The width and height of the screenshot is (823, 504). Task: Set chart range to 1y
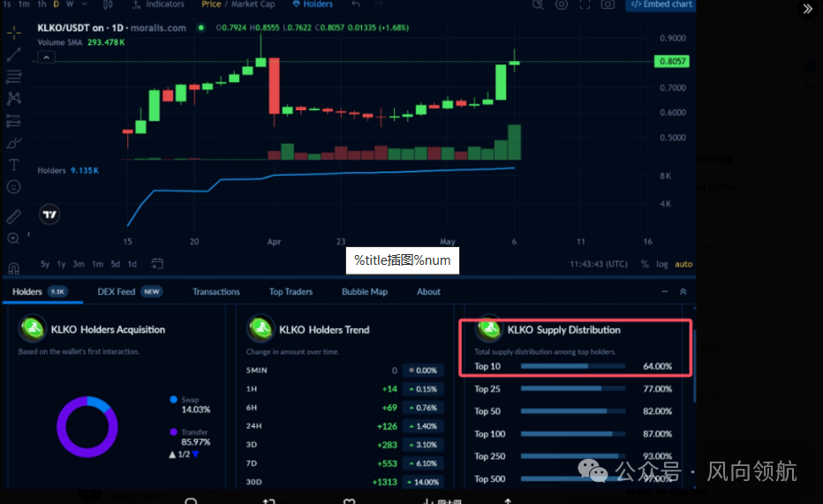pyautogui.click(x=62, y=264)
